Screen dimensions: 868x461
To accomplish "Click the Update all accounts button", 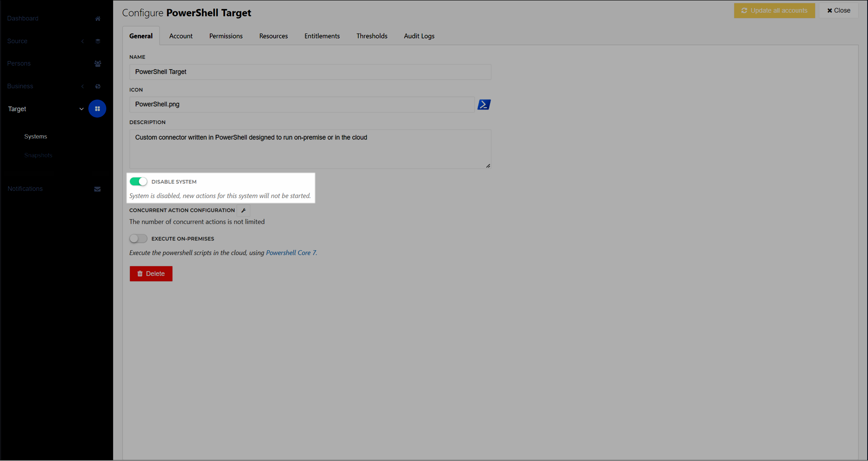I will 774,10.
